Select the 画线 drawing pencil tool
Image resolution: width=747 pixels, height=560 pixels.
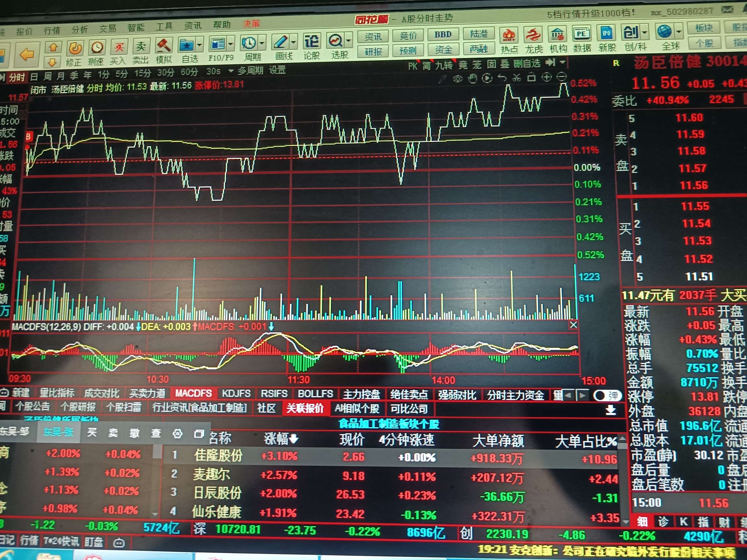tap(280, 42)
